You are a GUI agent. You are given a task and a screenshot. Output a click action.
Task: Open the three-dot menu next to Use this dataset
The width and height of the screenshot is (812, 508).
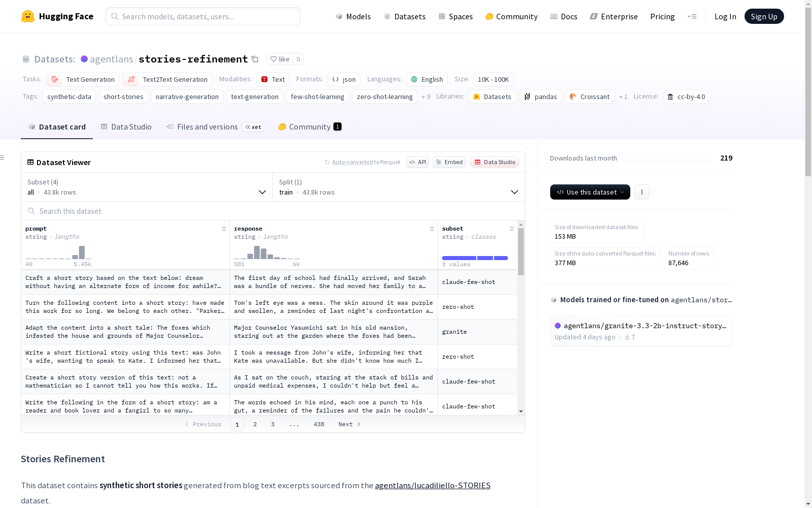(642, 192)
